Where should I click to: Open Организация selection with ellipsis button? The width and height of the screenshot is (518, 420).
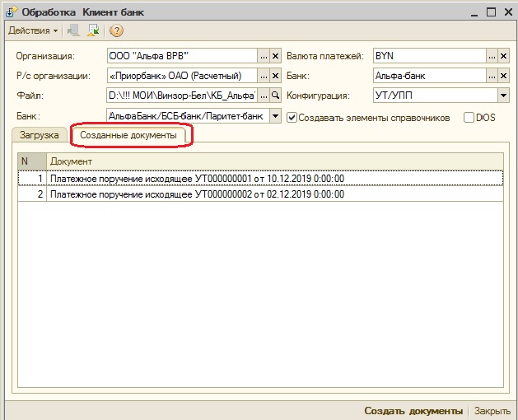pos(264,56)
